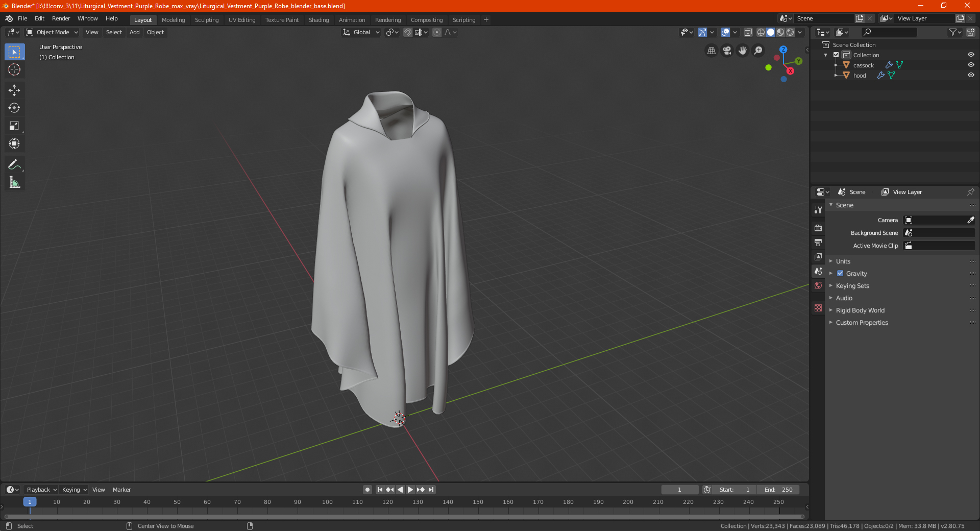Open the Render properties tab
This screenshot has height=531, width=980.
(x=818, y=228)
